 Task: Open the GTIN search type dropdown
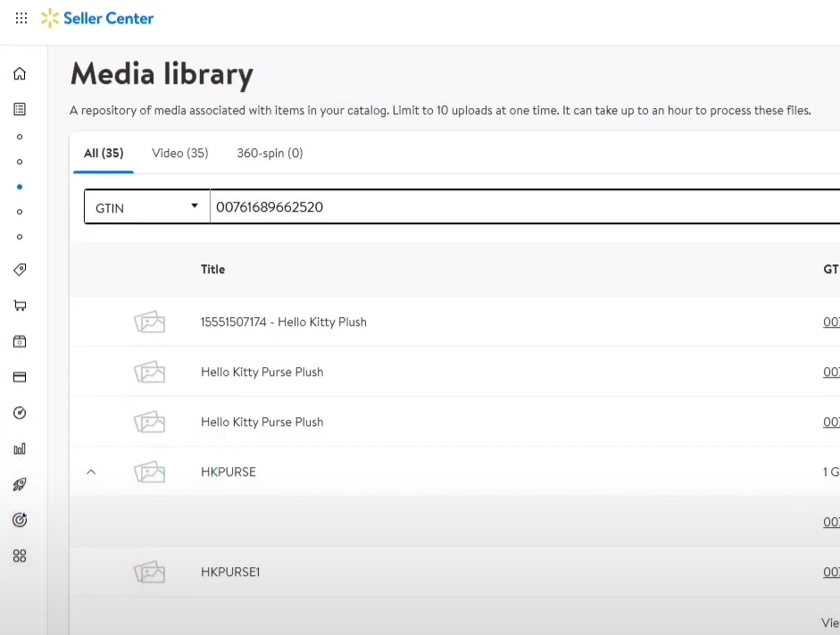coord(146,207)
